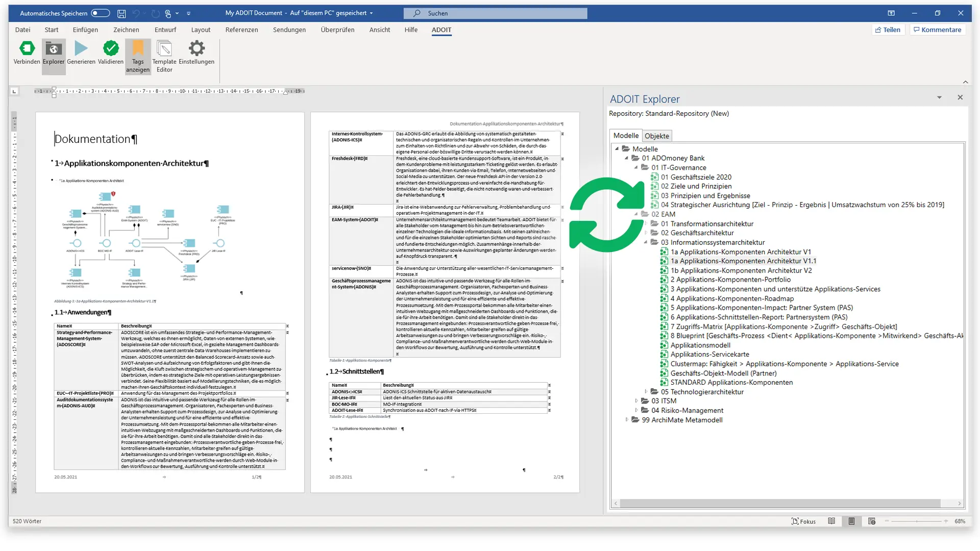The image size is (980, 551).
Task: Click the zoom slider track
Action: pos(916,521)
